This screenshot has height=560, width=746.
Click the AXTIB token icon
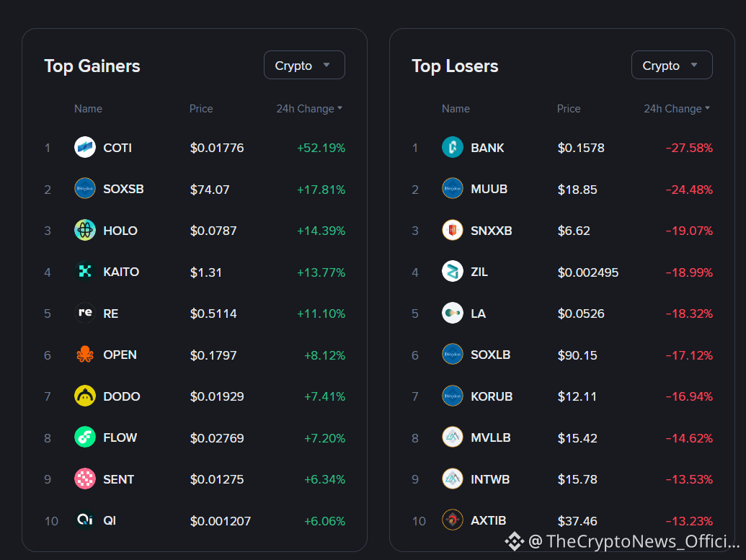453,520
